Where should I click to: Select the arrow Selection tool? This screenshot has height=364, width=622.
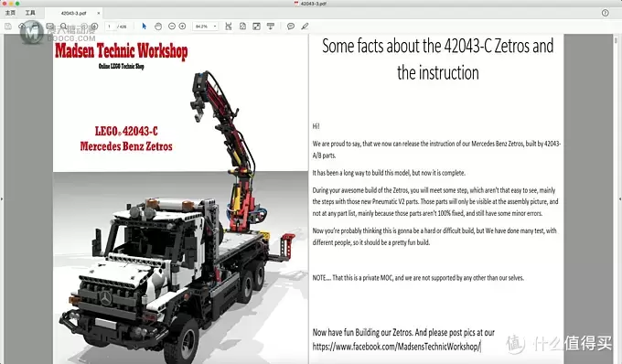pos(144,27)
